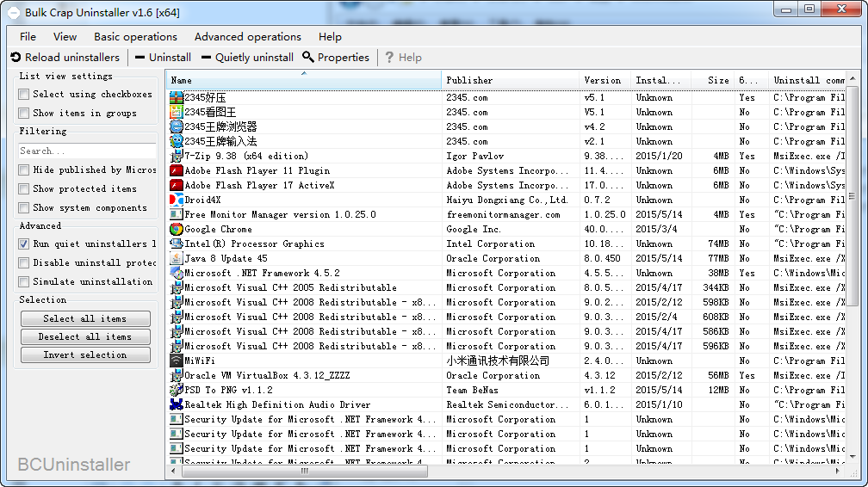Viewport: 868px width, 487px height.
Task: Click the PSD To PNG icon
Action: (x=176, y=390)
